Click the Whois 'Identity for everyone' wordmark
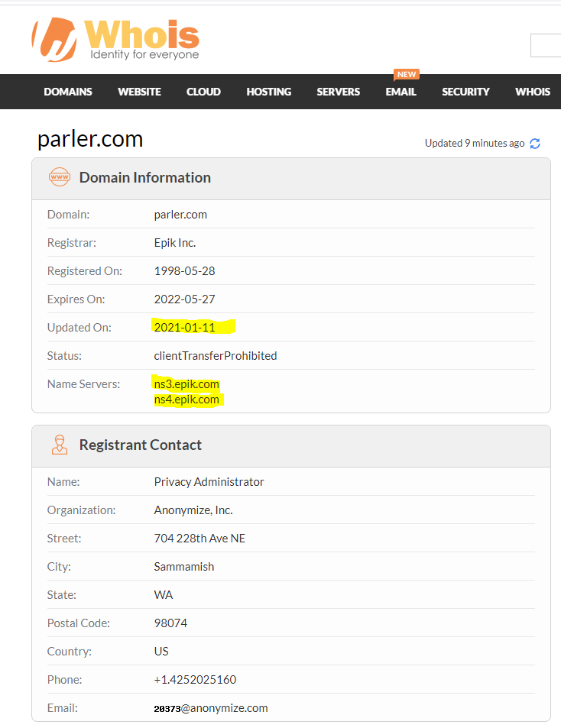Viewport: 561px width, 728px height. click(141, 40)
